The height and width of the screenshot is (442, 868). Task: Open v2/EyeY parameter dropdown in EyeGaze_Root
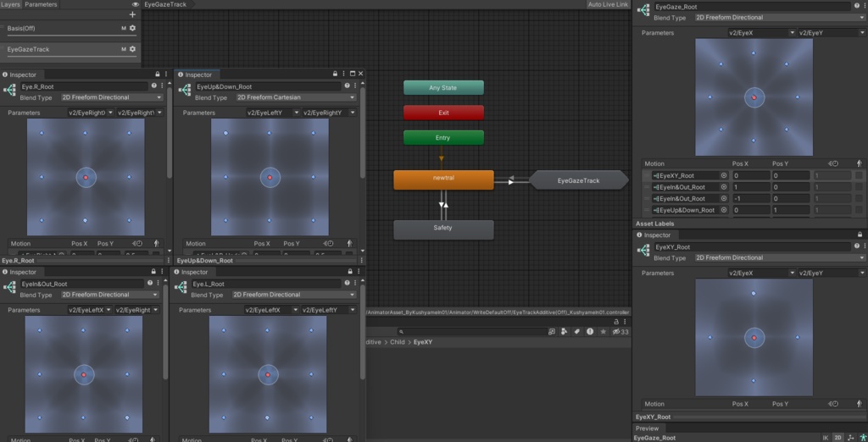click(832, 33)
